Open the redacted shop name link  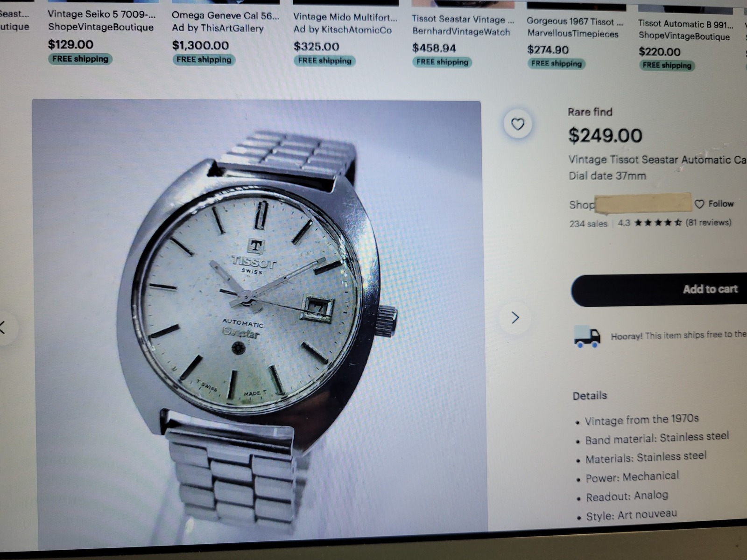(x=643, y=203)
